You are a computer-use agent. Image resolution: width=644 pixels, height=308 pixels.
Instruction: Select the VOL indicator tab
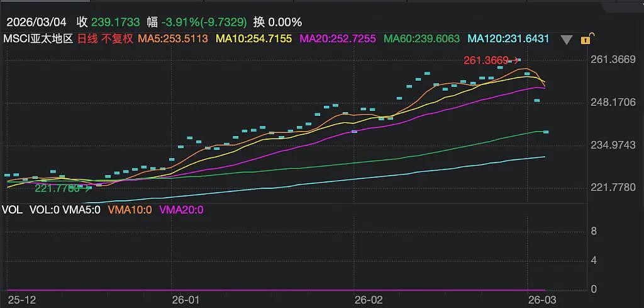(x=11, y=210)
